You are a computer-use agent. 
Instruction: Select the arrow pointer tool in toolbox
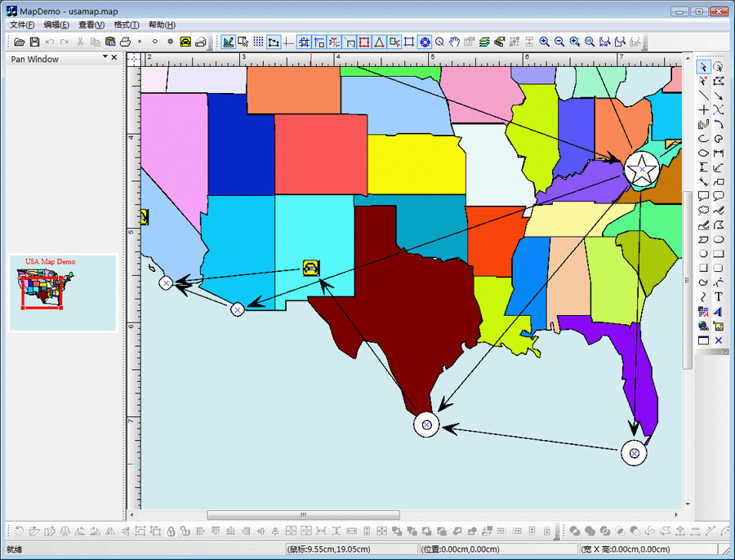703,67
